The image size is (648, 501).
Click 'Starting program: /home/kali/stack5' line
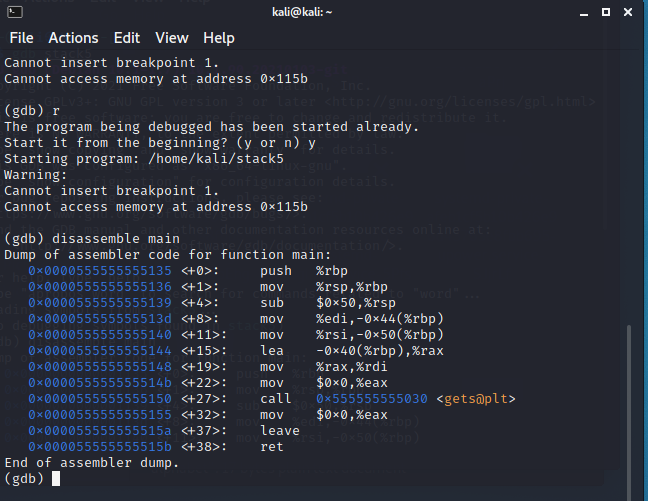click(x=144, y=159)
